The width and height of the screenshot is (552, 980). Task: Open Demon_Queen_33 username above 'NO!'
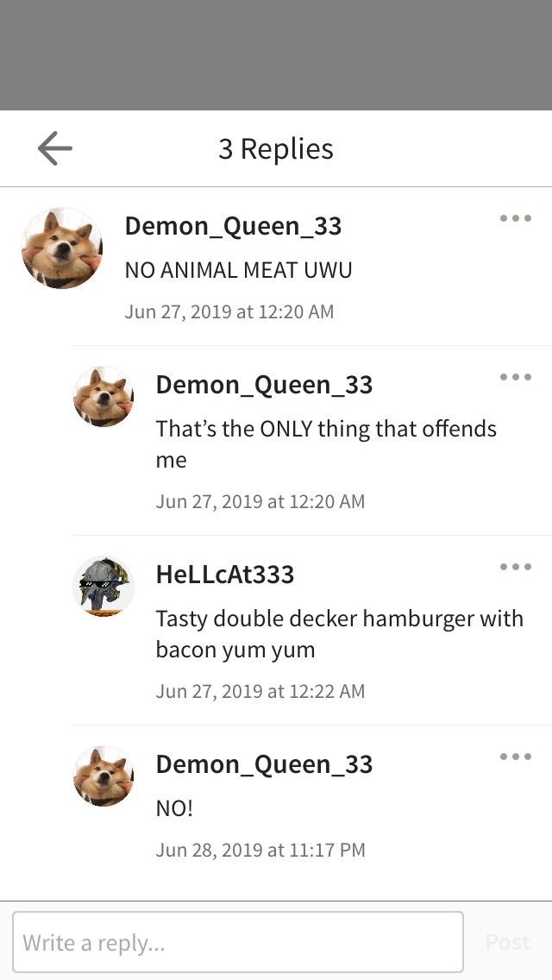coord(265,763)
